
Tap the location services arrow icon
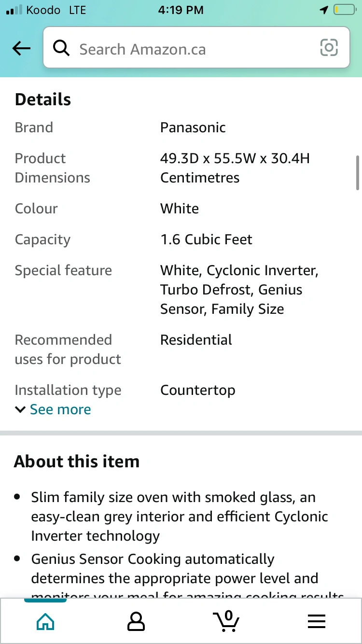[x=323, y=10]
